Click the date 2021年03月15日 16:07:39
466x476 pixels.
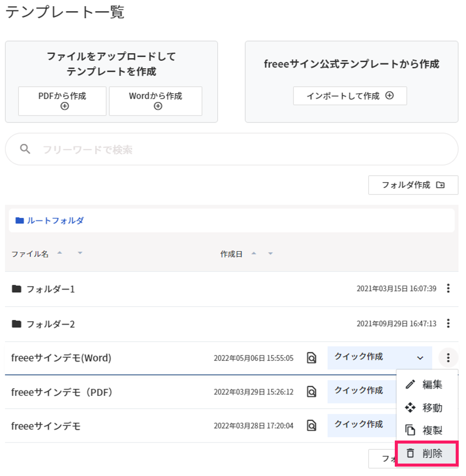pyautogui.click(x=396, y=289)
